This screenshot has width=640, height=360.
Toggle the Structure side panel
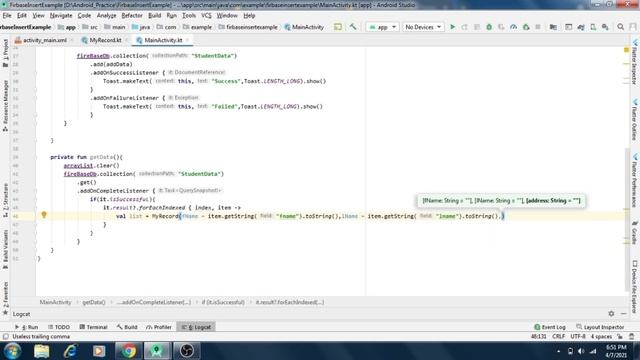click(x=5, y=199)
